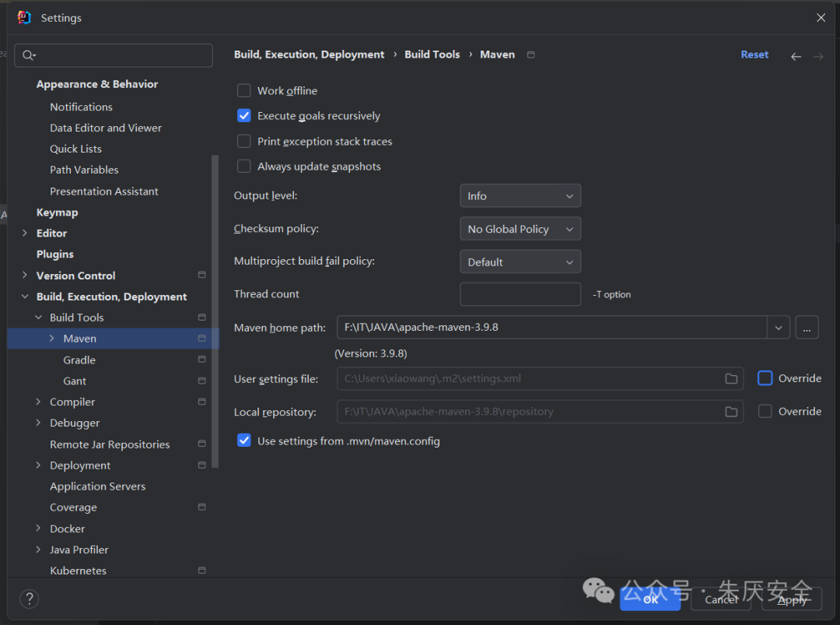Enable Work offline checkbox

[x=243, y=90]
